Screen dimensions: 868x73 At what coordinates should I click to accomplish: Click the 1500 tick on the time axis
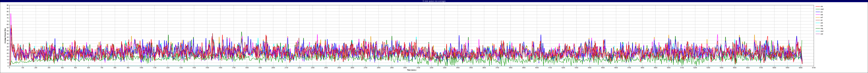pos(207,68)
